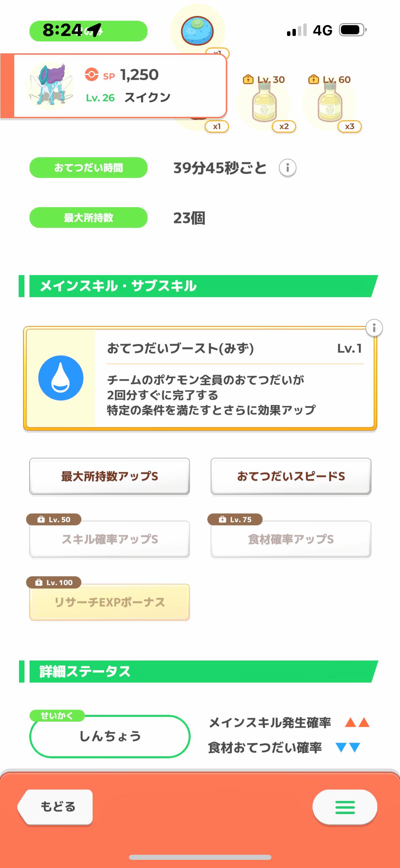Tap the locked Lv. 30 ingredient bottle
Screen dimensions: 400x868
click(x=265, y=102)
